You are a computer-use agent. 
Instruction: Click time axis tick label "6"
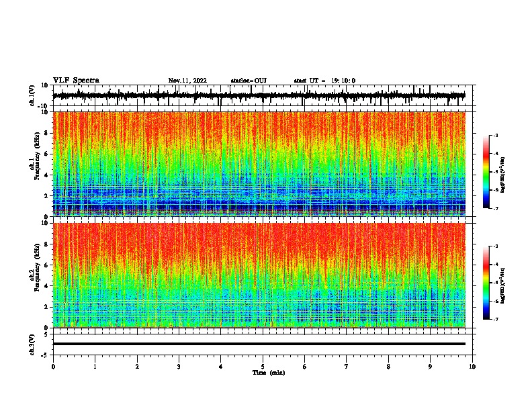(305, 367)
